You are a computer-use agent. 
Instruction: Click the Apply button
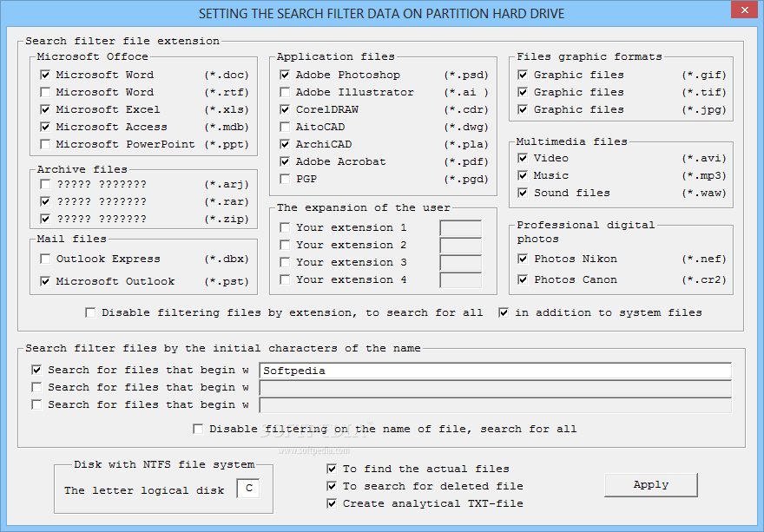651,485
